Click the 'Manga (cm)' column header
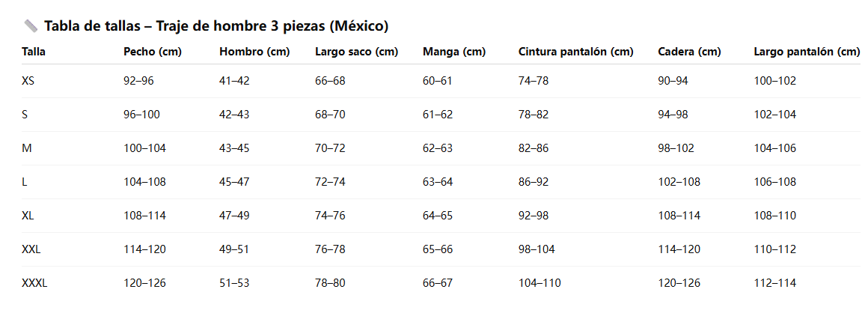The image size is (868, 328). 453,52
